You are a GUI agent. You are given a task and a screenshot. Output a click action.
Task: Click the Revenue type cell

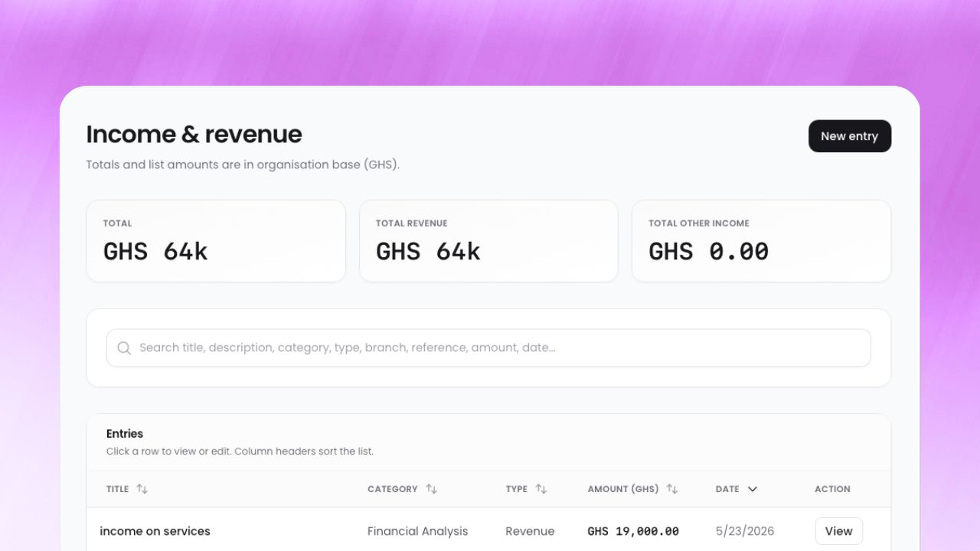point(530,531)
